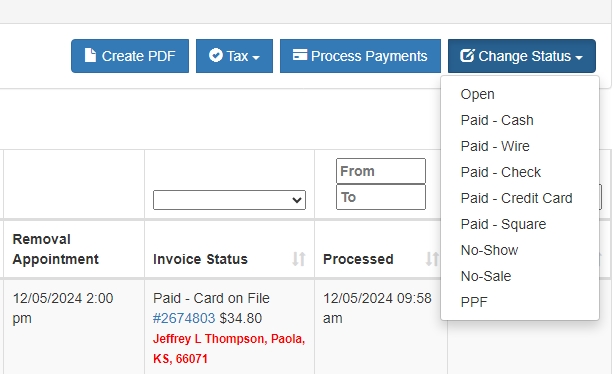Click the edit icon on Change Status

click(x=467, y=56)
